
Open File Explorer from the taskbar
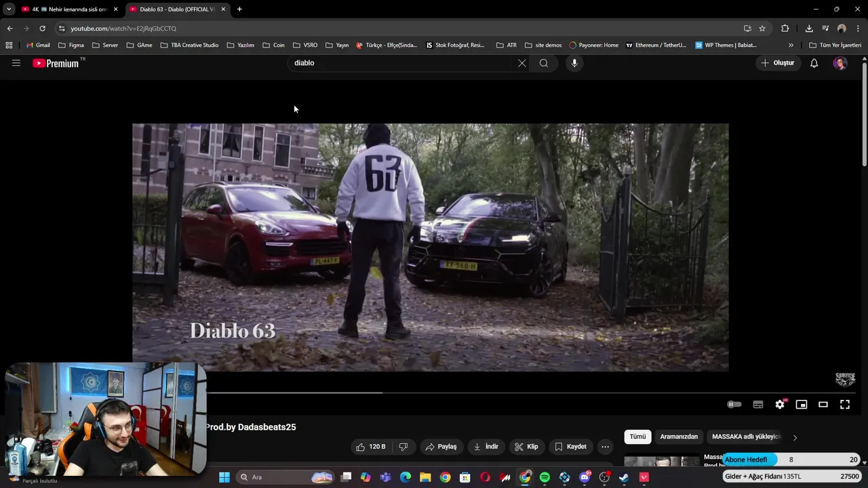pos(425,477)
